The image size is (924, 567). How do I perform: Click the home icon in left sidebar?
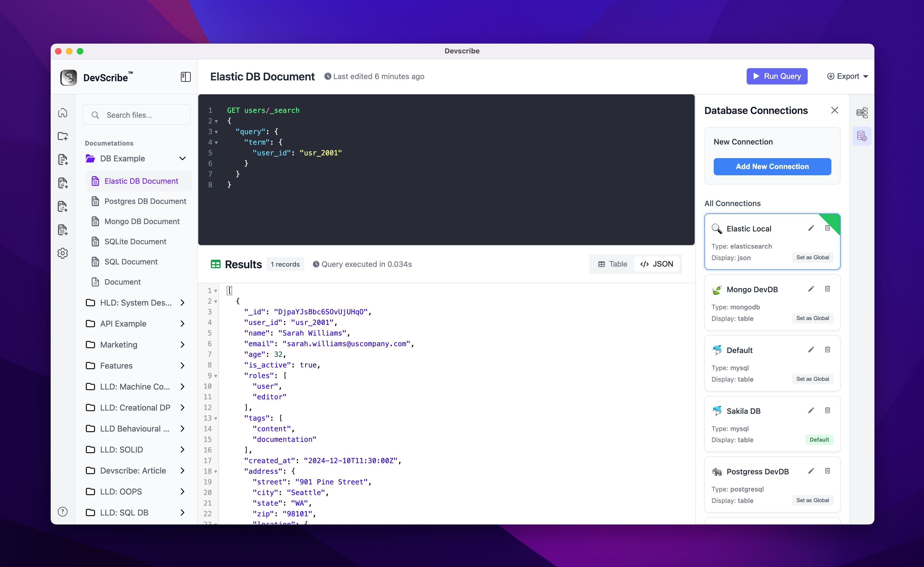(63, 113)
